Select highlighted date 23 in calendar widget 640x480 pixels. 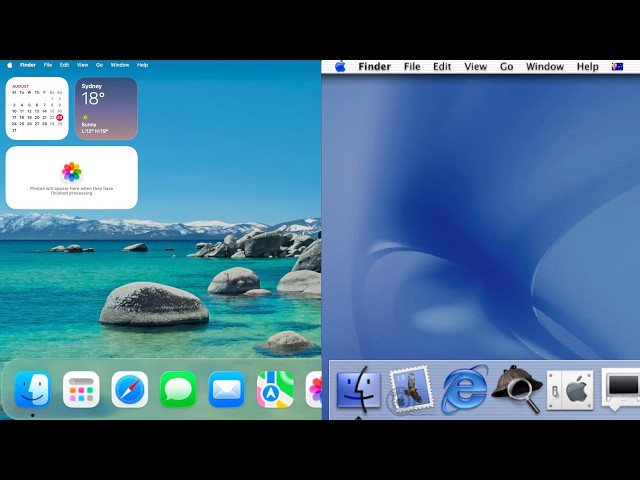60,118
